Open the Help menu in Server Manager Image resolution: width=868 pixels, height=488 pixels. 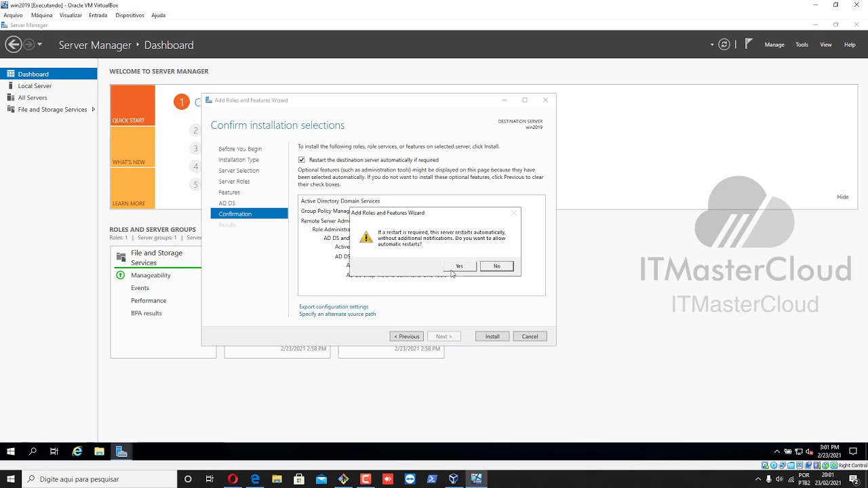850,45
